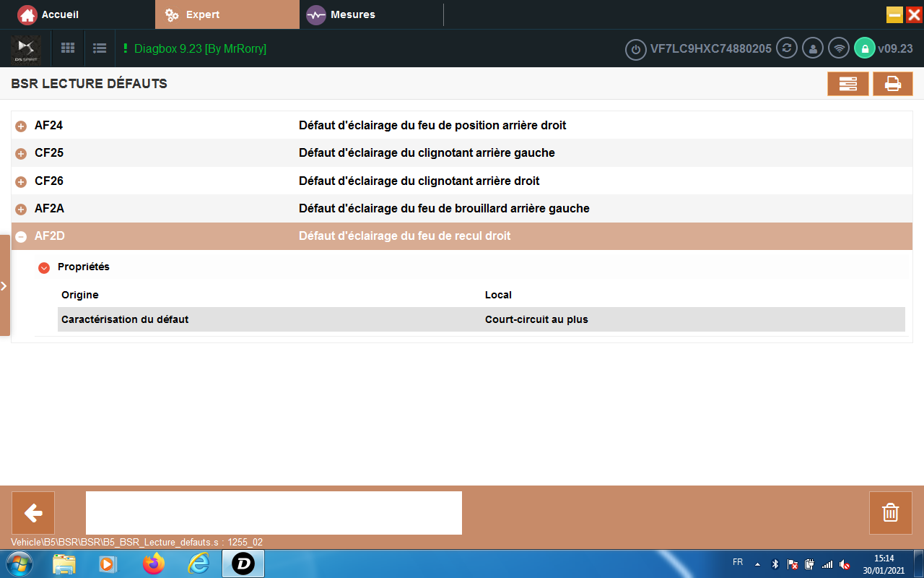Go back with the left arrow button
924x578 pixels.
33,513
